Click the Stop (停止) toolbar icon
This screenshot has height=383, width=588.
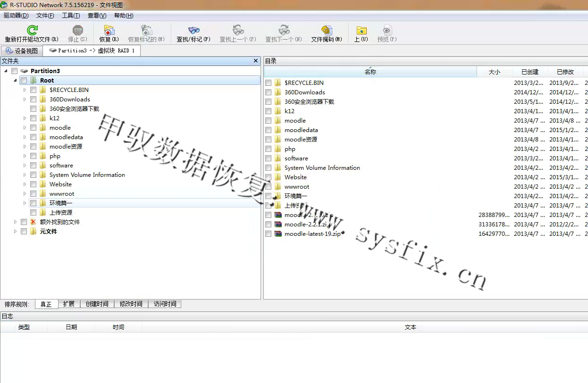tap(77, 30)
